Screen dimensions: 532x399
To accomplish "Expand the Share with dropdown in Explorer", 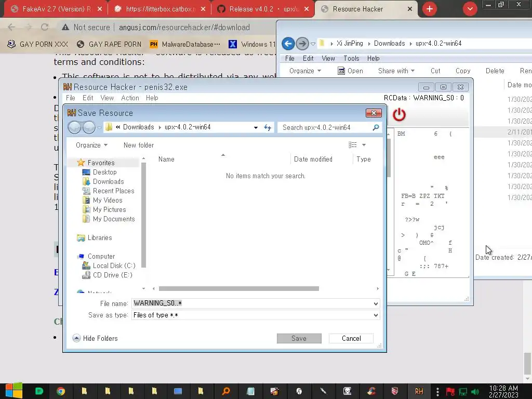I will pyautogui.click(x=396, y=71).
